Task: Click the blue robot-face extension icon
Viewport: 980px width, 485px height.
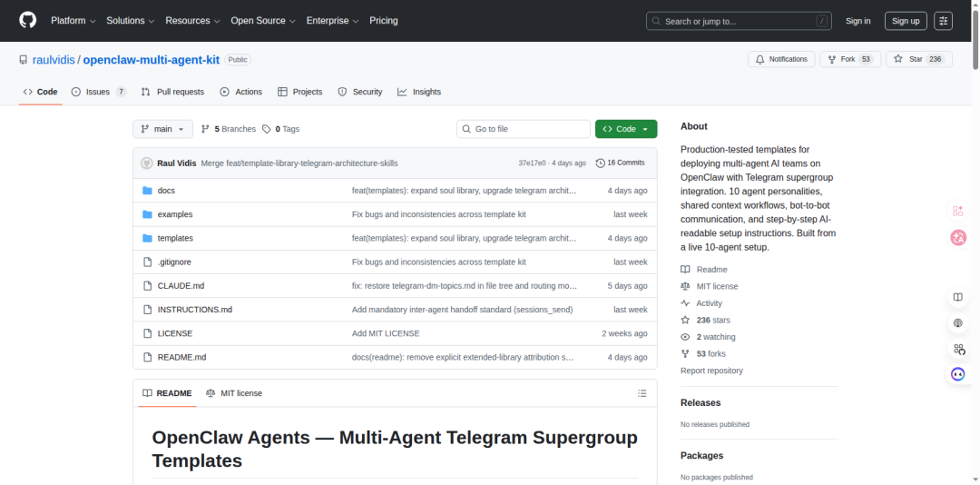Action: pyautogui.click(x=957, y=374)
